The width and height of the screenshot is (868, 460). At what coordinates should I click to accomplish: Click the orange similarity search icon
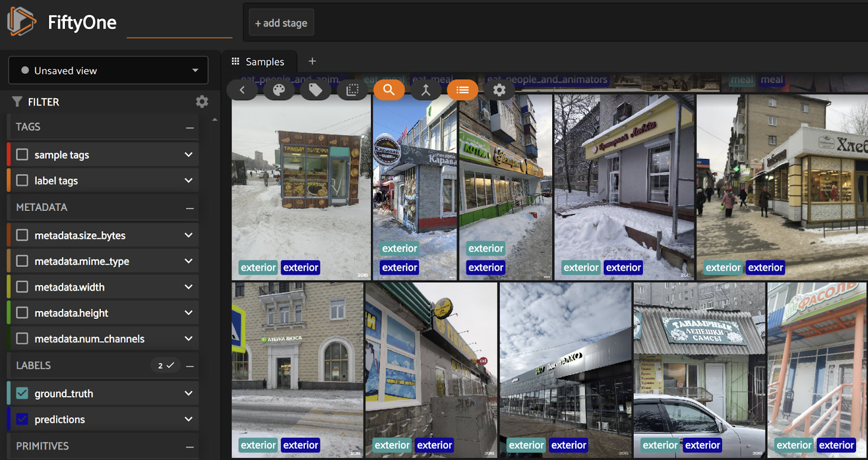(389, 90)
